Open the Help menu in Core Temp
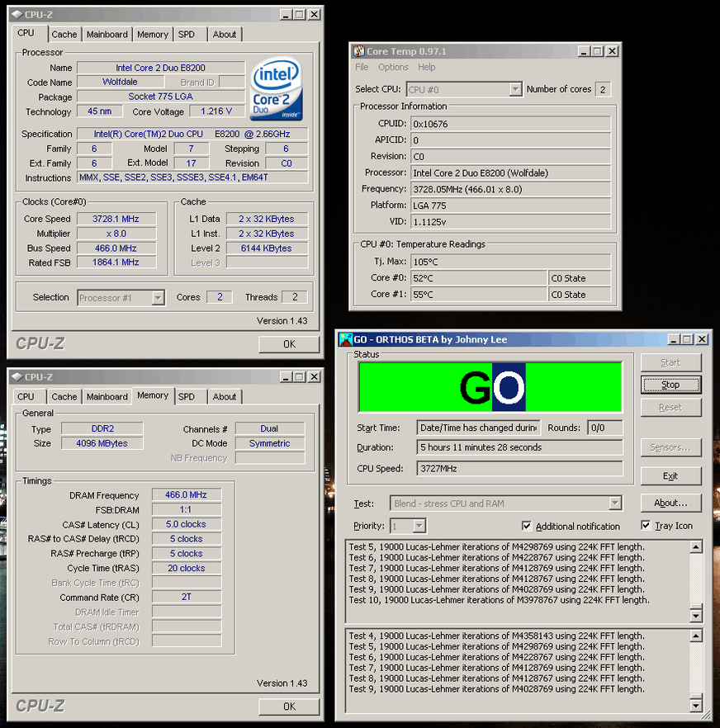The image size is (720, 728). tap(426, 67)
